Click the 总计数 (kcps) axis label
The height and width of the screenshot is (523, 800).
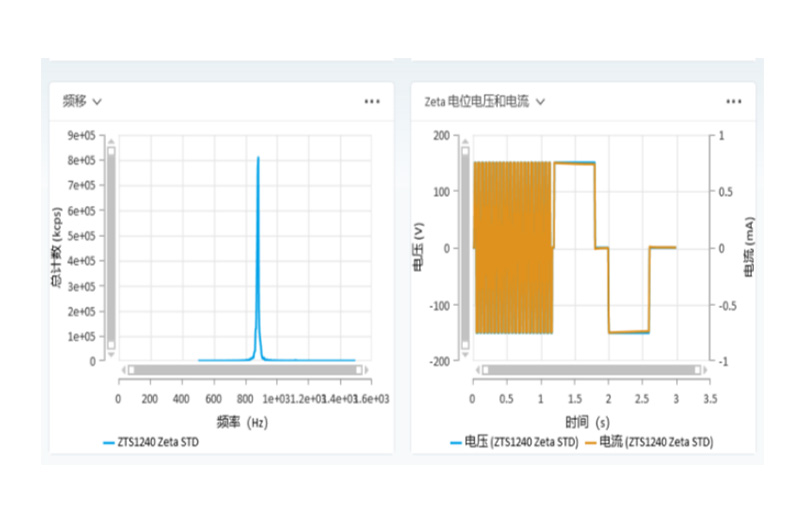56,247
